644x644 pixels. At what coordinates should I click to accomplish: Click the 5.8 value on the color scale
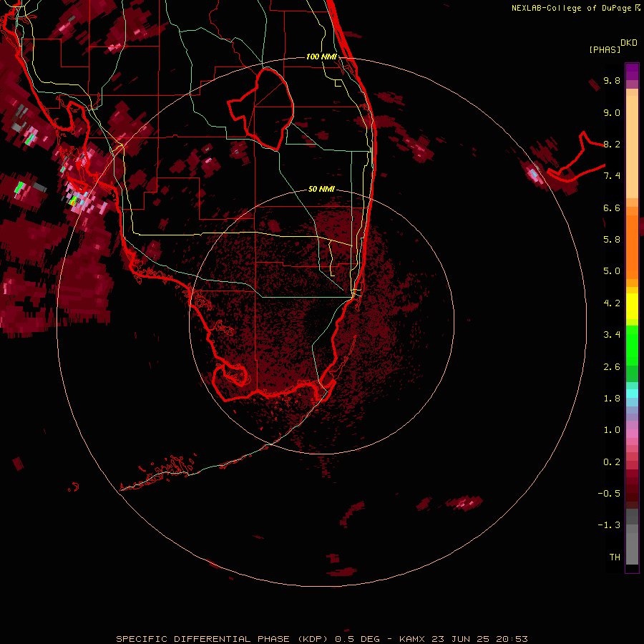click(612, 240)
